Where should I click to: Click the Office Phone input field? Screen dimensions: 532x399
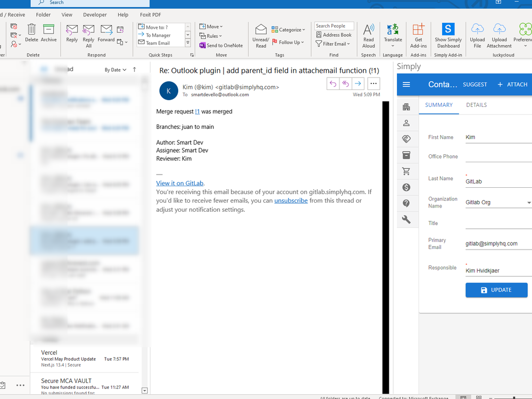coord(498,156)
